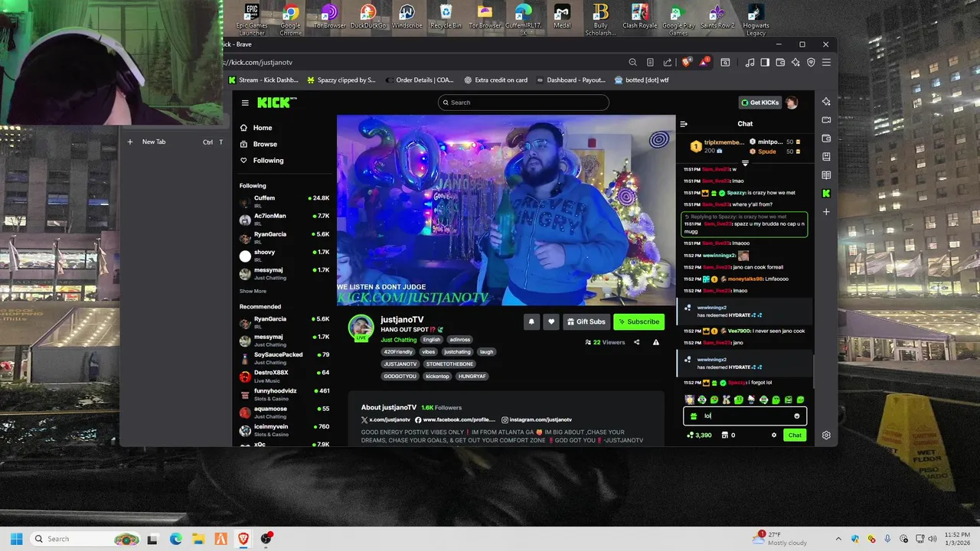Screen dimensions: 980x551
Task: Click Brave sidebar Kick shortcut icon
Action: coord(826,194)
